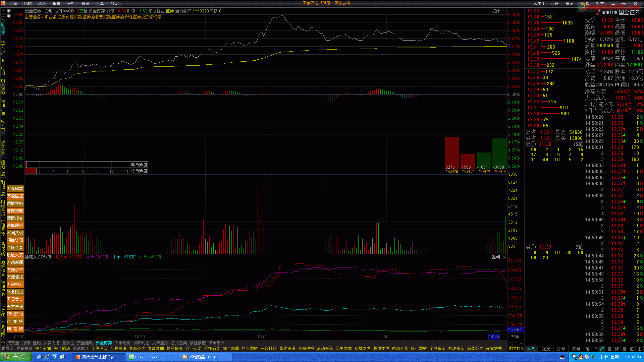
Task: Select the 指 view toggle
Action: (x=624, y=349)
